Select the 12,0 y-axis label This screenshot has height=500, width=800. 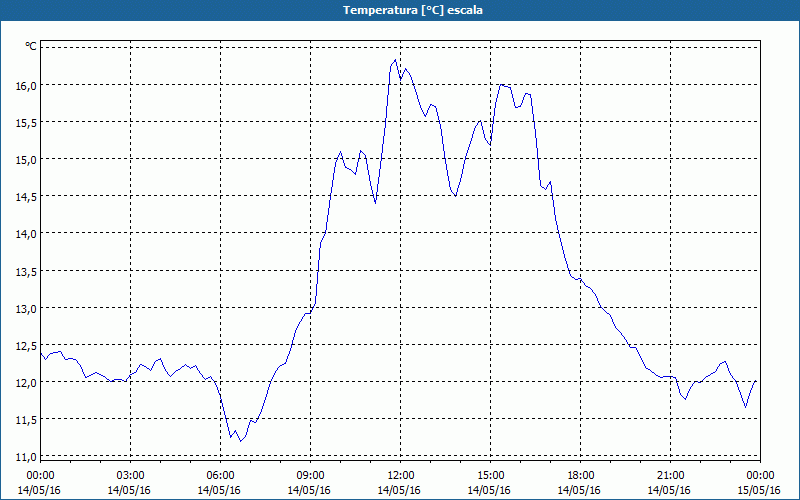27,383
